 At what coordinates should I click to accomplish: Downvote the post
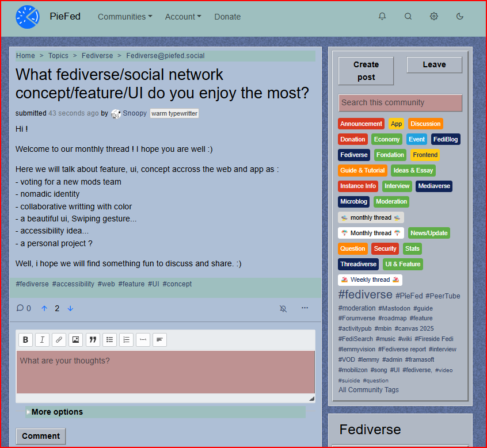click(x=70, y=308)
